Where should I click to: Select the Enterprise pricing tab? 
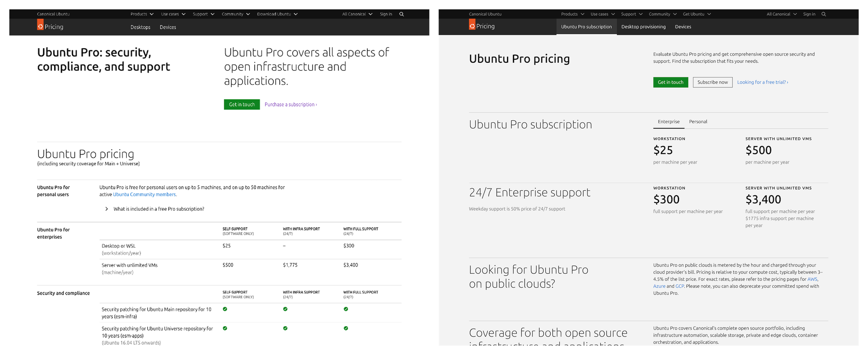tap(668, 122)
